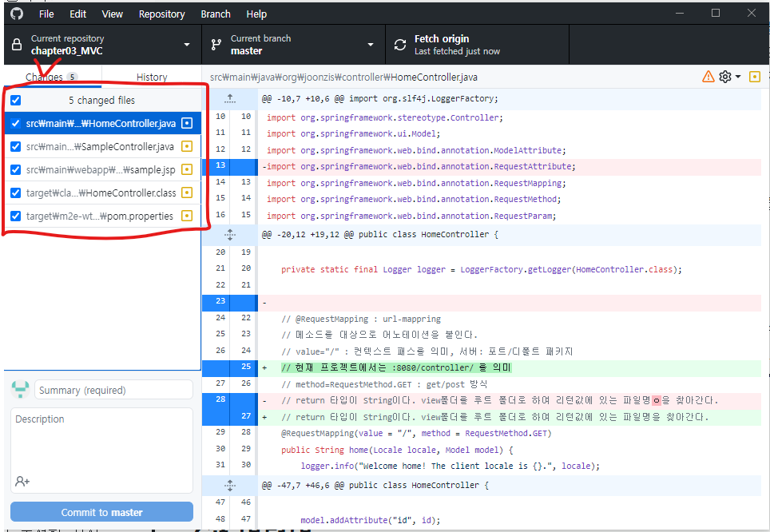Viewport: 770px width, 532px height.
Task: Click the GitHub logo icon
Action: click(x=17, y=14)
